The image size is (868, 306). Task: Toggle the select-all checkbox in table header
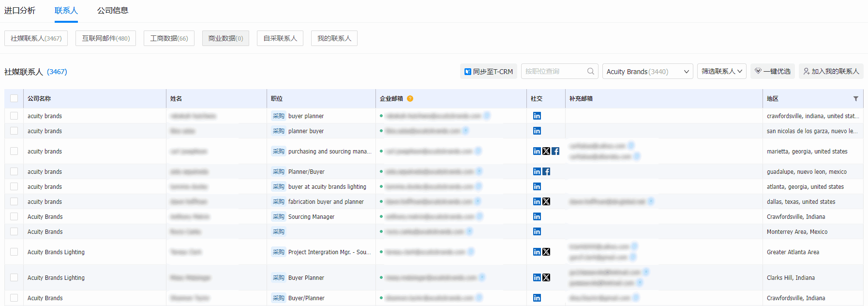tap(14, 98)
